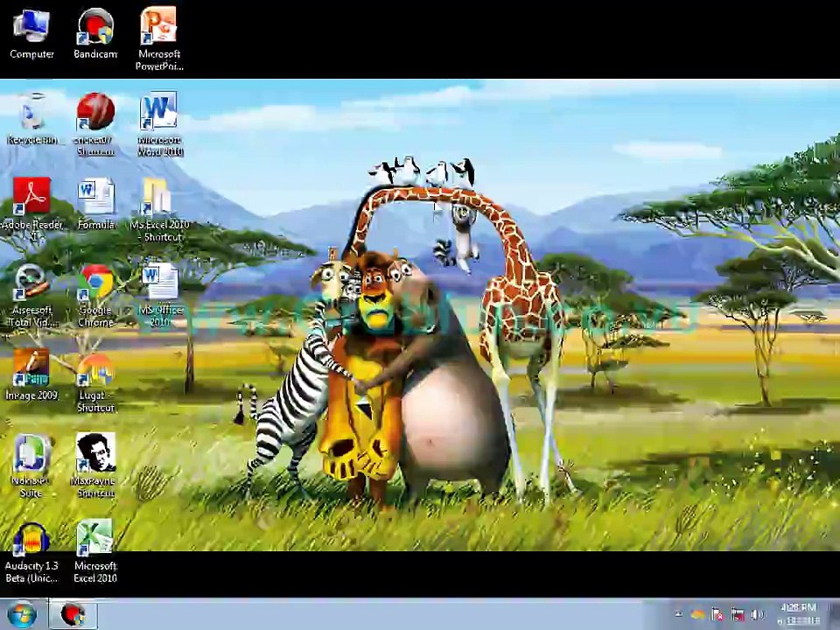Select the Microsoft Word 2010 shortcut
Viewport: 840px width, 630px height.
pyautogui.click(x=159, y=124)
